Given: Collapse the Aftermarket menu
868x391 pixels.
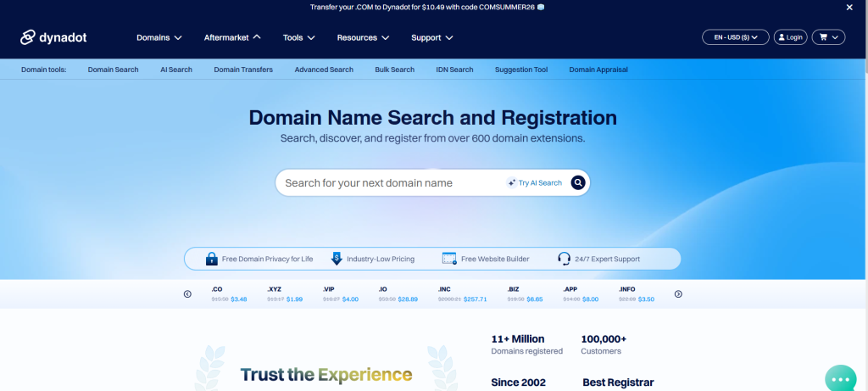Looking at the screenshot, I should click(x=232, y=37).
